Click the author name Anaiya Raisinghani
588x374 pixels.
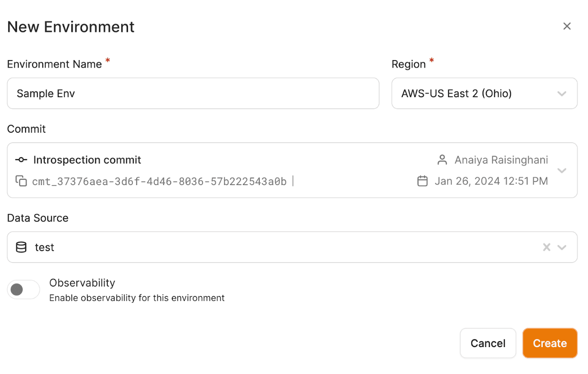click(x=501, y=160)
